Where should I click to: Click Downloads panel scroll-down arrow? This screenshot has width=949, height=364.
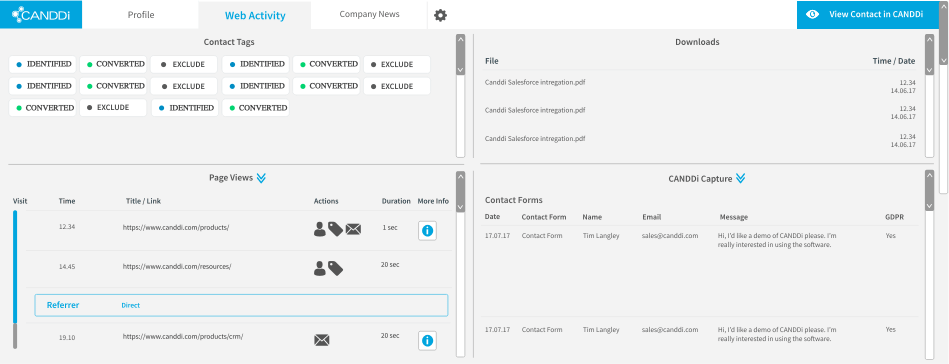(929, 70)
